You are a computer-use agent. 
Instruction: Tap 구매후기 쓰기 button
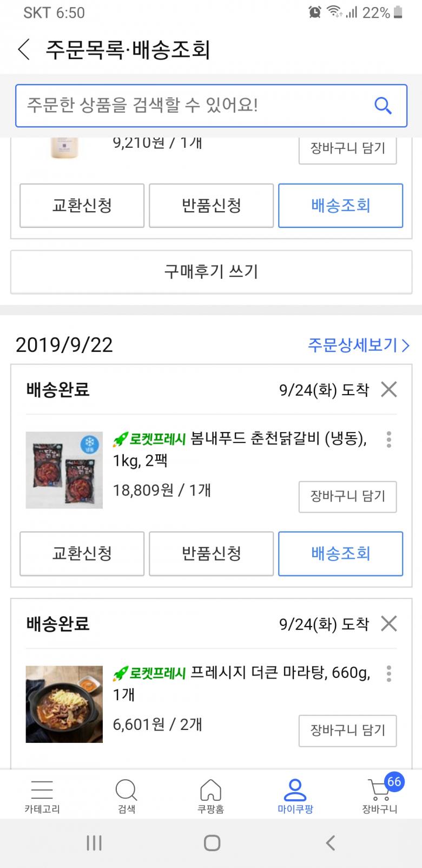211,271
